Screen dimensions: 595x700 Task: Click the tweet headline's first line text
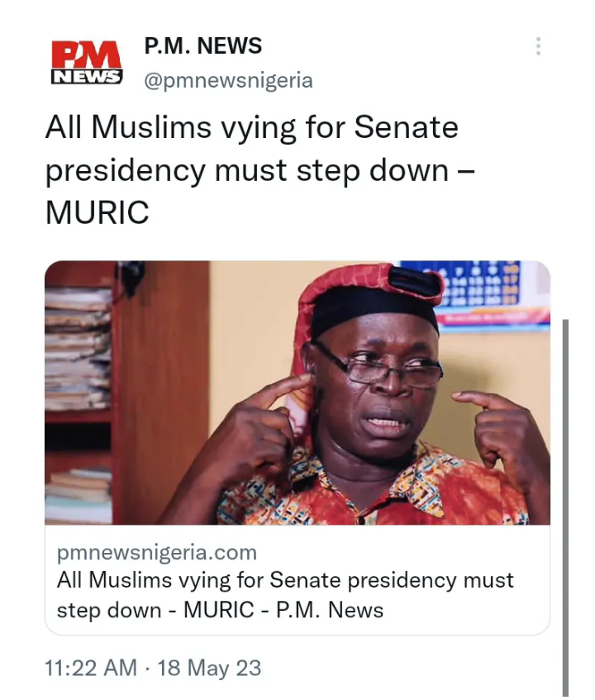252,127
